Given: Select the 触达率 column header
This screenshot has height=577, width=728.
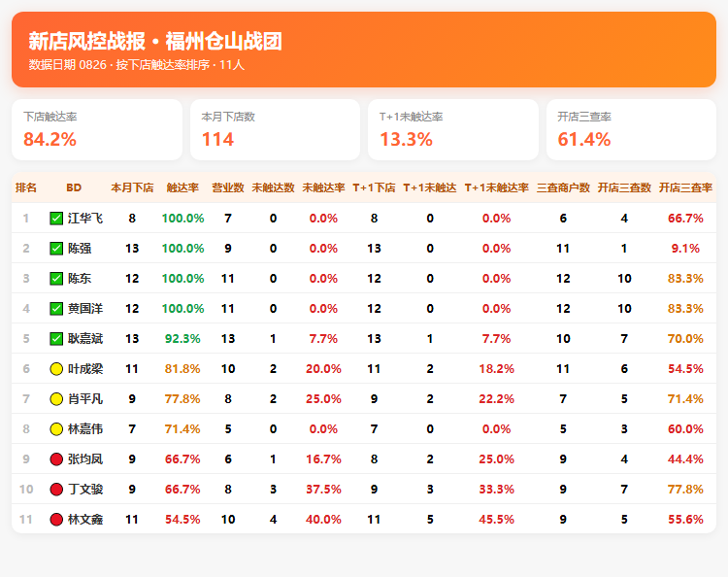Looking at the screenshot, I should [182, 187].
